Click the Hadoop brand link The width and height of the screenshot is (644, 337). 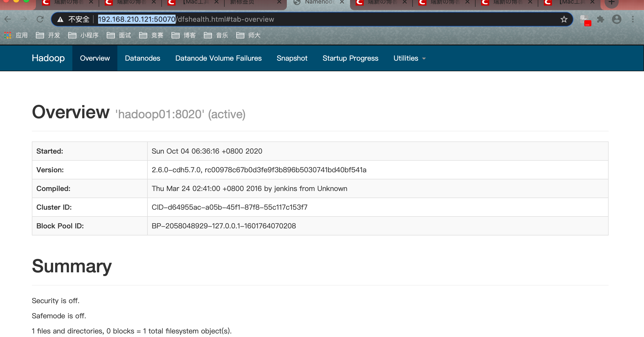tap(48, 58)
